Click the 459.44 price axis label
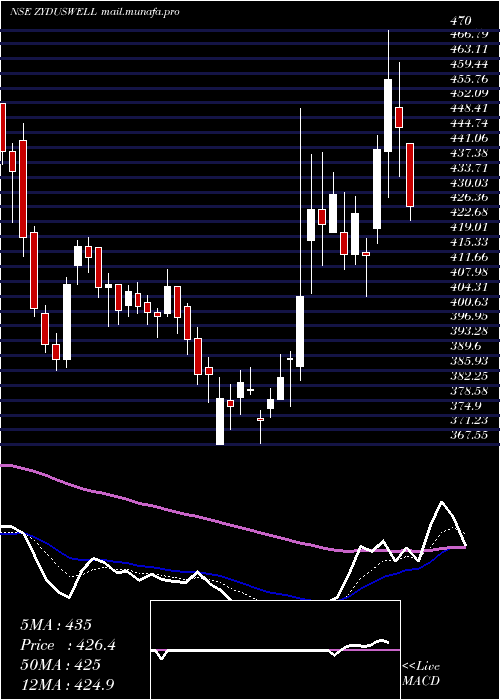Screen dimensions: 500x700 [x=469, y=64]
